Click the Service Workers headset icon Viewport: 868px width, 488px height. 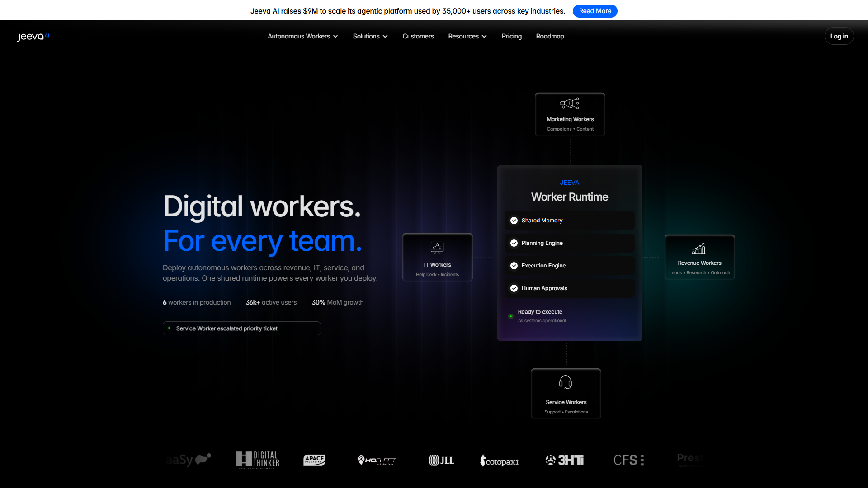click(566, 382)
